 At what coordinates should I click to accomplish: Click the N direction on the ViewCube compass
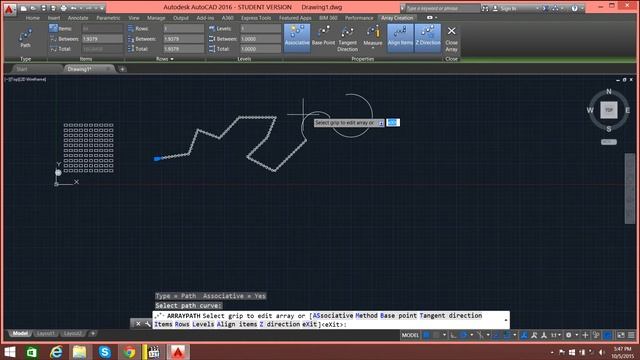[609, 91]
